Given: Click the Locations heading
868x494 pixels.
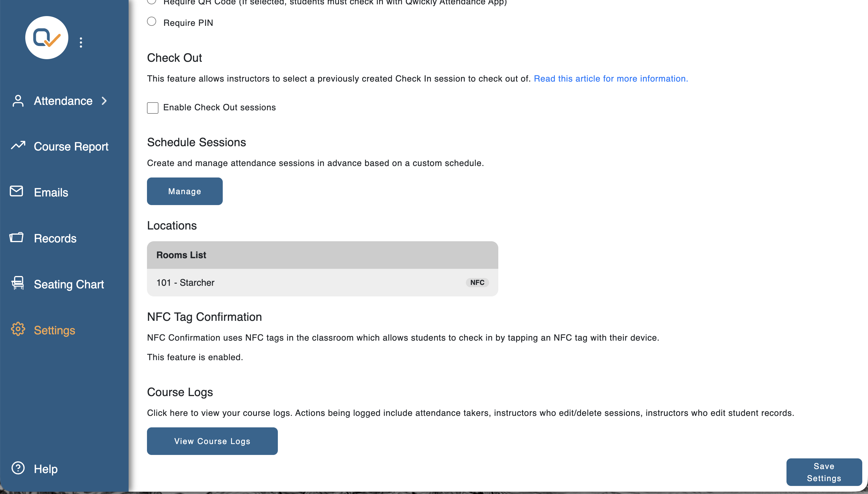Looking at the screenshot, I should (172, 226).
